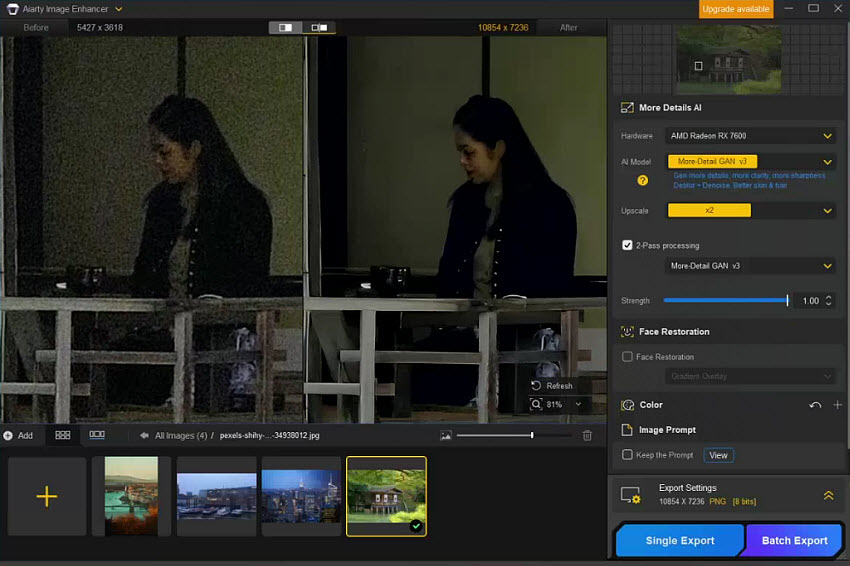Enable the Keep the Prompt checkbox
The height and width of the screenshot is (566, 850).
coord(627,455)
